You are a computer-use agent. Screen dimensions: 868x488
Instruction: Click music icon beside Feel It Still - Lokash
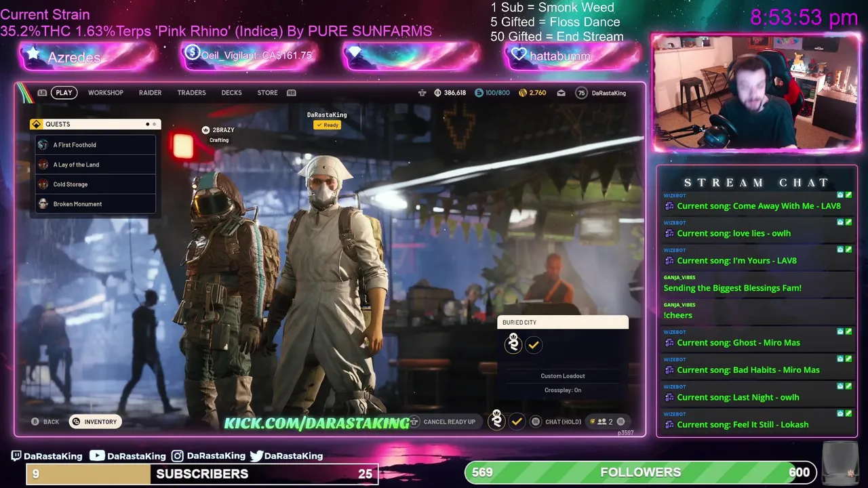[669, 425]
